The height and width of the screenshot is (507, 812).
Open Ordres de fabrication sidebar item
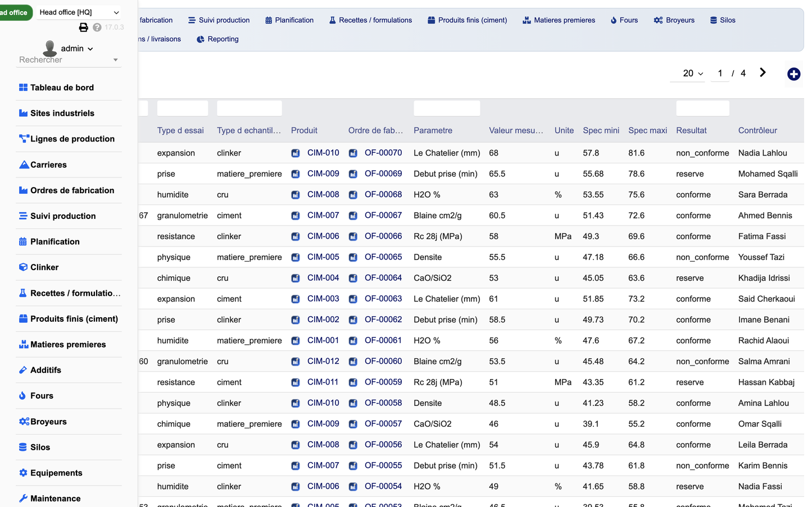(x=69, y=190)
